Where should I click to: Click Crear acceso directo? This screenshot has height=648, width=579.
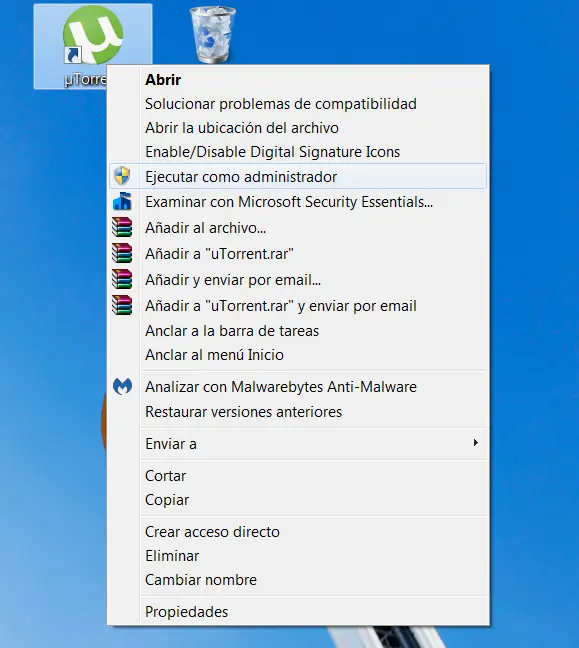coord(298,532)
